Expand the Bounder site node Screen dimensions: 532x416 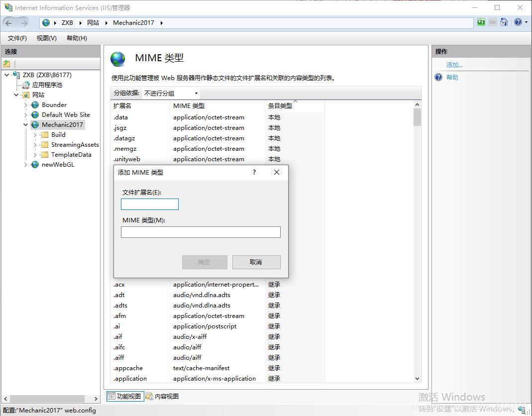26,105
